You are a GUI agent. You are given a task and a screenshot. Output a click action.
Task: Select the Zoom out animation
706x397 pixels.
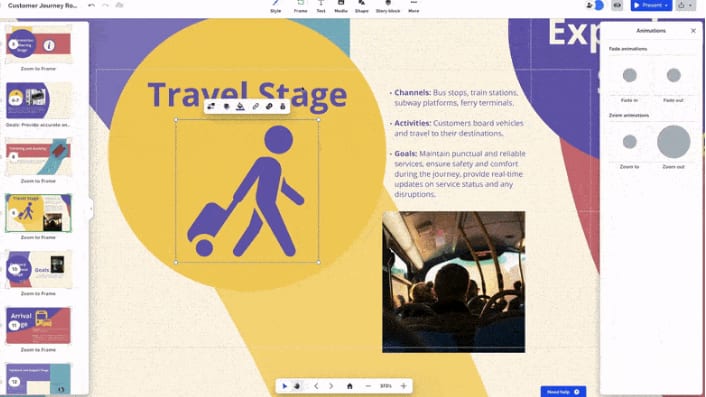pyautogui.click(x=674, y=142)
